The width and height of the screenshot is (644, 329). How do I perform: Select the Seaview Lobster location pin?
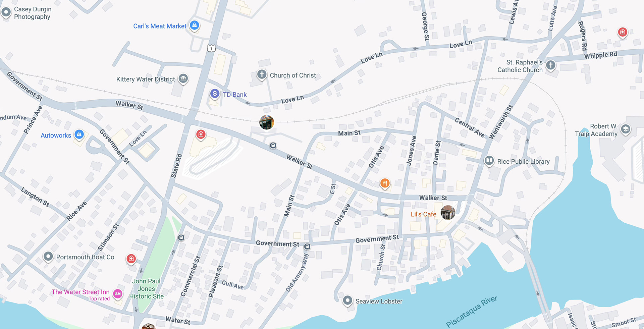347,300
